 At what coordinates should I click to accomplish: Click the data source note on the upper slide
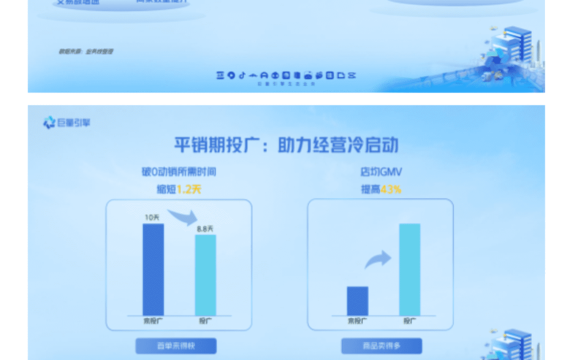(86, 51)
